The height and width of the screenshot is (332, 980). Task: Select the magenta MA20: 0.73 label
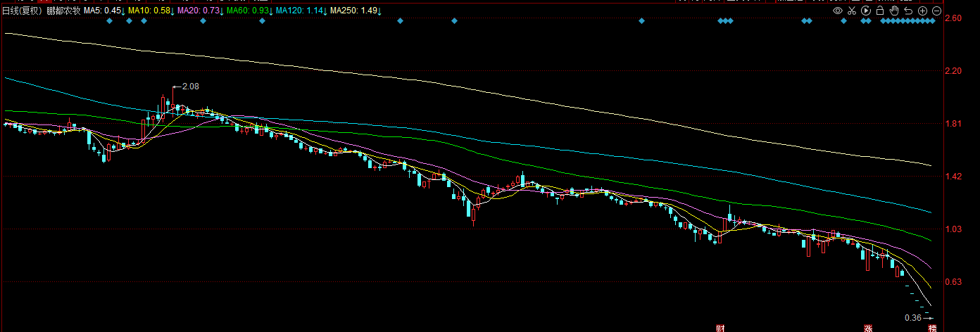tap(199, 11)
